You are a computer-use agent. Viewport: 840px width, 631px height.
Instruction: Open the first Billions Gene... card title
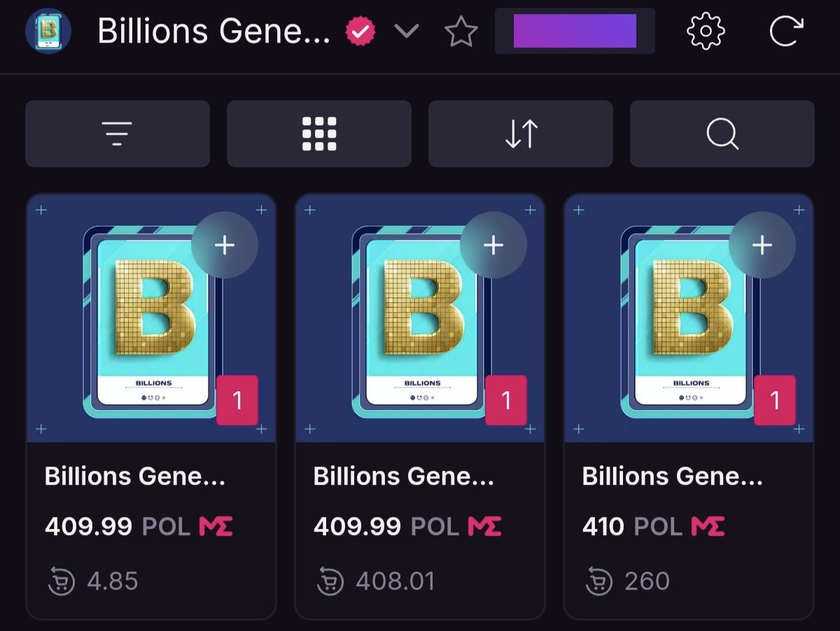135,476
